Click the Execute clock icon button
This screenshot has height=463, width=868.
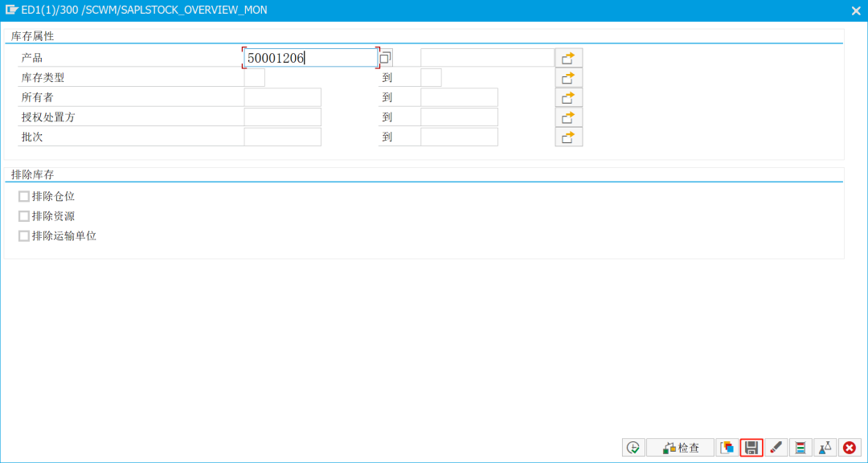point(633,448)
